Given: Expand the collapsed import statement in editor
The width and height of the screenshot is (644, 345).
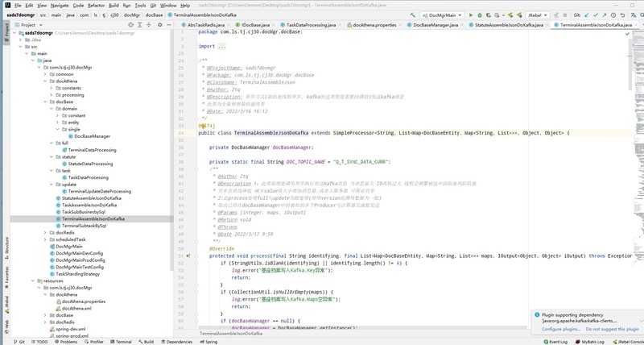Looking at the screenshot, I should [x=221, y=47].
